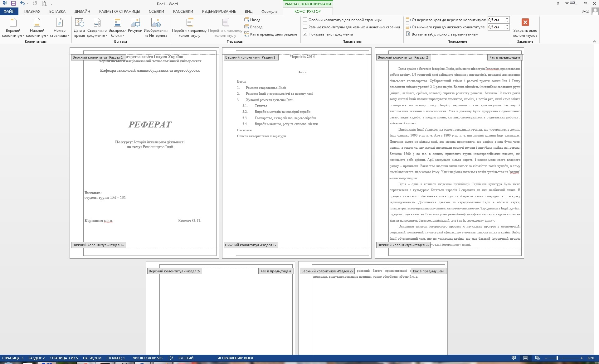The height and width of the screenshot is (364, 599).
Task: Insert alignment tab icon
Action: 408,34
